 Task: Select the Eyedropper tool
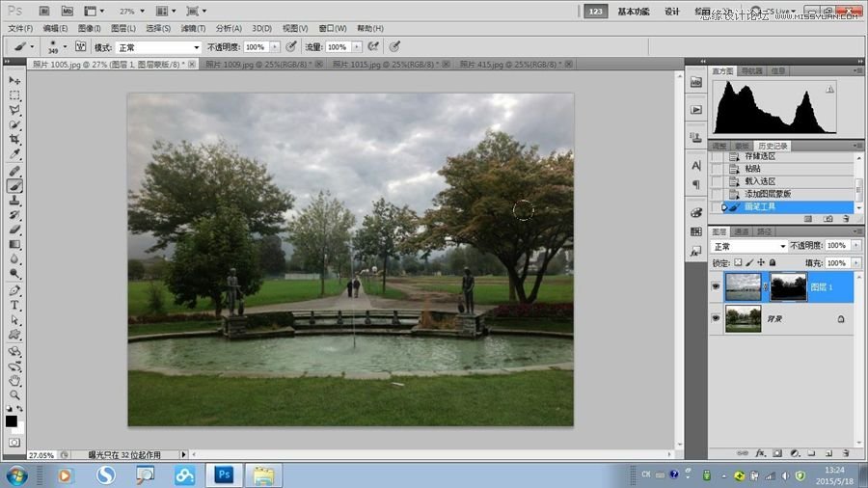[x=14, y=154]
